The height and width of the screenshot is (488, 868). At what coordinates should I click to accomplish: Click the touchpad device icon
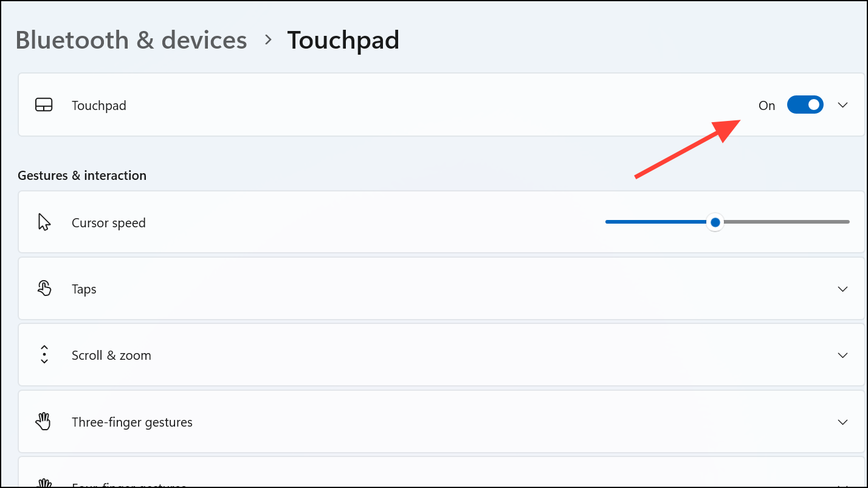click(44, 105)
